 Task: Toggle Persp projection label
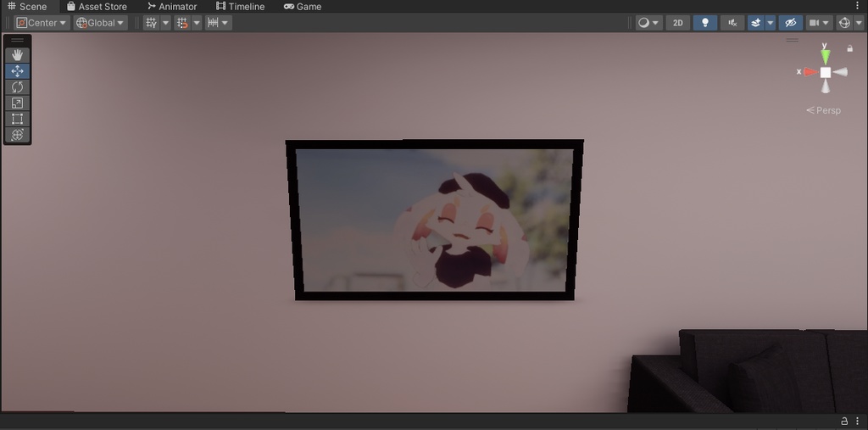tap(823, 110)
